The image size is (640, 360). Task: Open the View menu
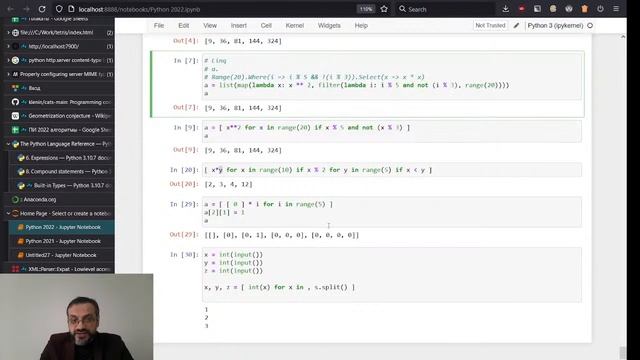(210, 25)
